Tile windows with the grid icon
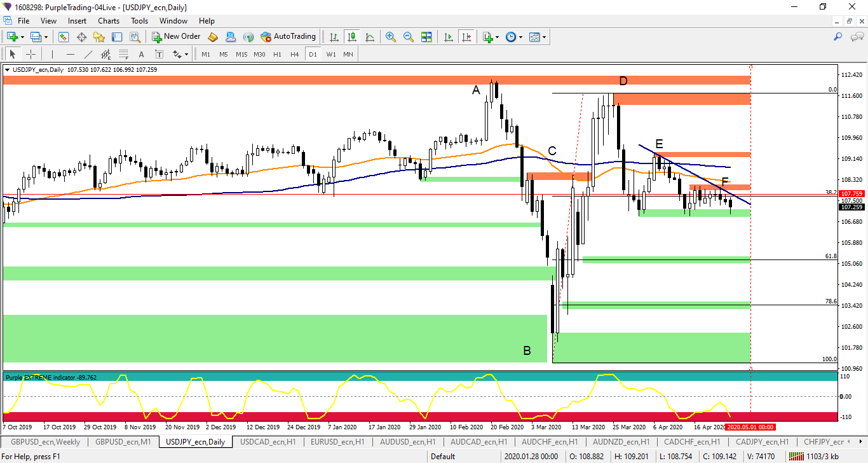Image resolution: width=868 pixels, height=463 pixels. pos(426,37)
